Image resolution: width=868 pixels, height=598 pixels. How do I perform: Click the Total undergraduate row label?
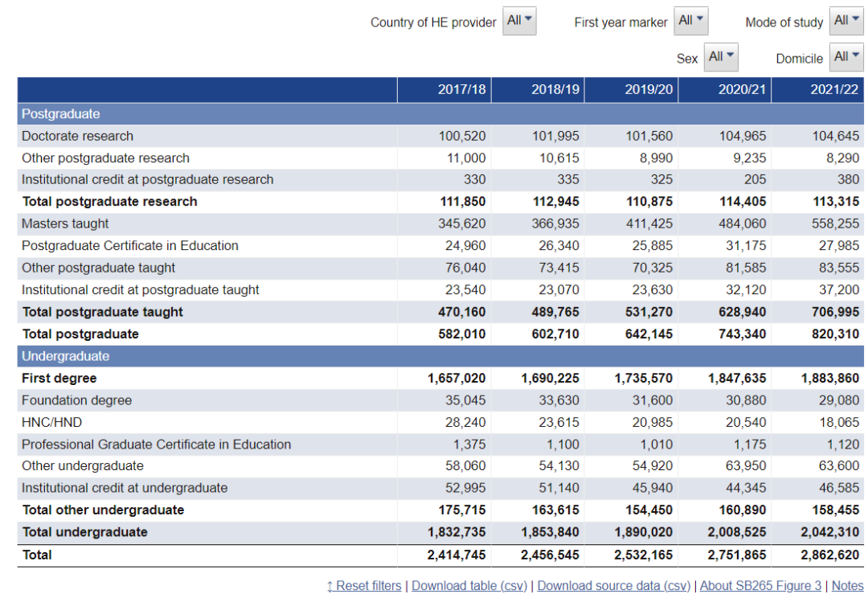pos(84,532)
